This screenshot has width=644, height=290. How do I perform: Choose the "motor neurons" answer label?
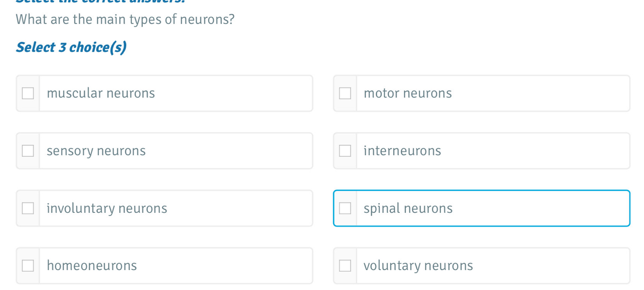[x=408, y=93]
